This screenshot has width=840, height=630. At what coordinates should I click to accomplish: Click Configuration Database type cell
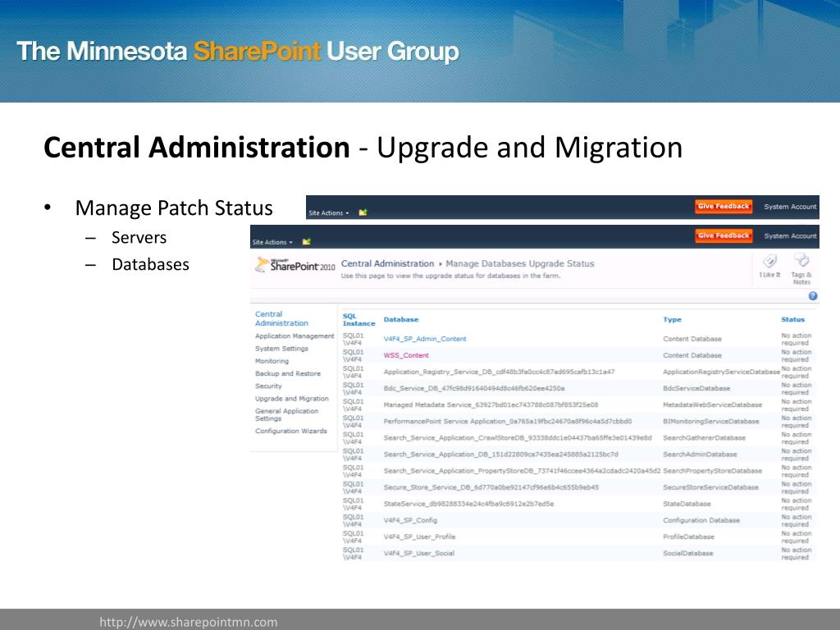click(x=701, y=520)
